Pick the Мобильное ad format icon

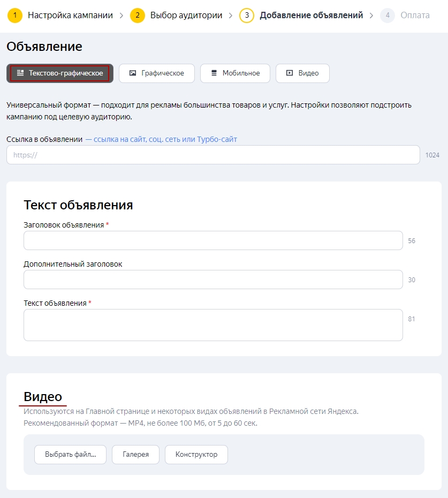point(214,73)
